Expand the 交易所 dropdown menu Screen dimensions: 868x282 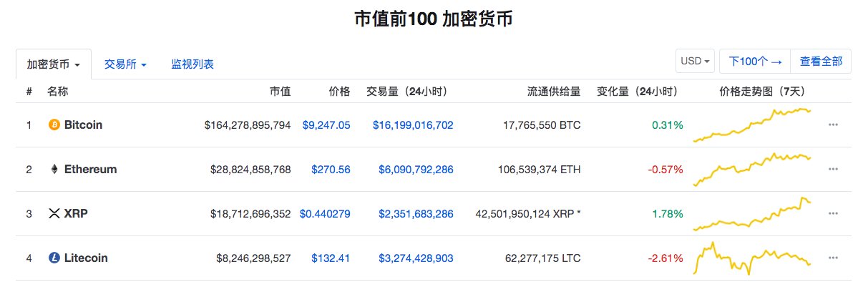coord(125,64)
